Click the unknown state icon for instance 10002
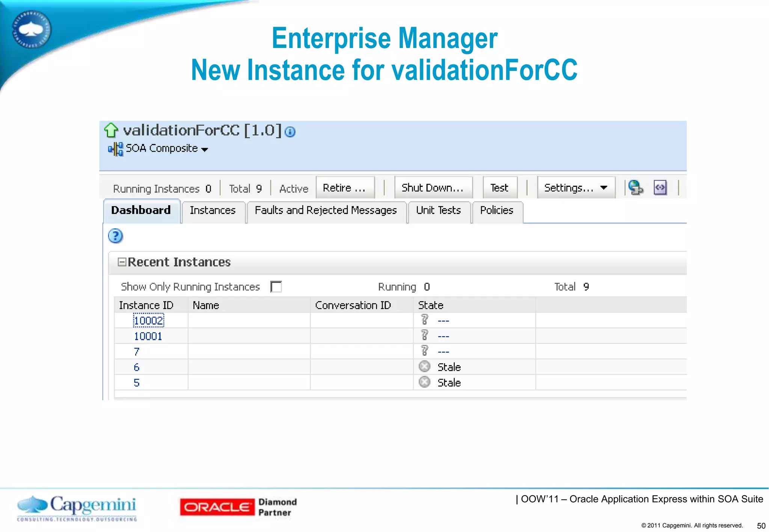 point(424,320)
